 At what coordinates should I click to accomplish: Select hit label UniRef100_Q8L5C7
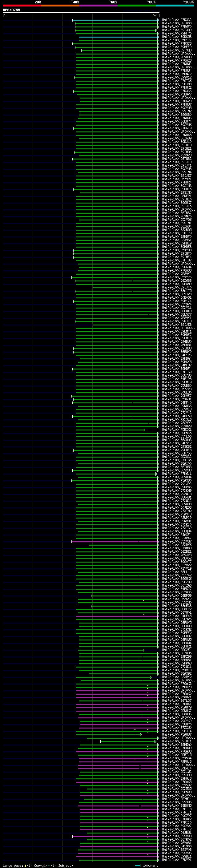[177, 314]
